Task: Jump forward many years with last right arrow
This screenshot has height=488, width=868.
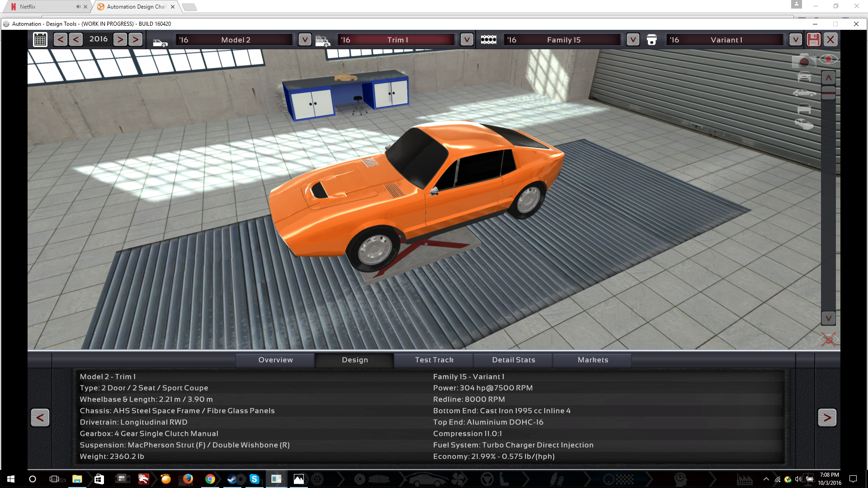Action: [135, 40]
